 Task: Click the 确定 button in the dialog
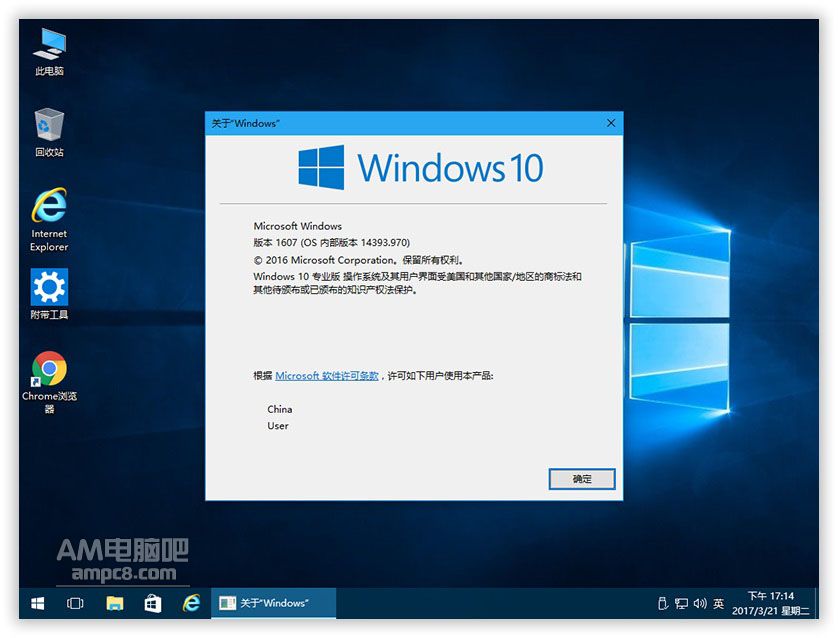point(582,479)
